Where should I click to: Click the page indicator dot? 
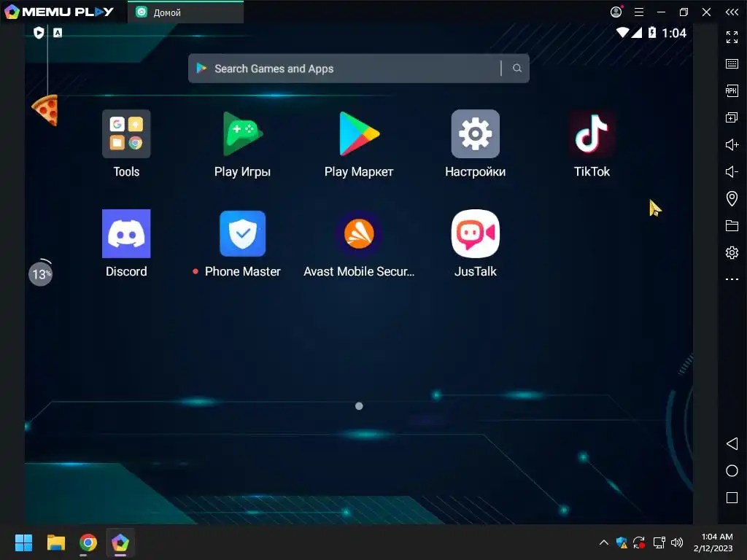coord(359,406)
